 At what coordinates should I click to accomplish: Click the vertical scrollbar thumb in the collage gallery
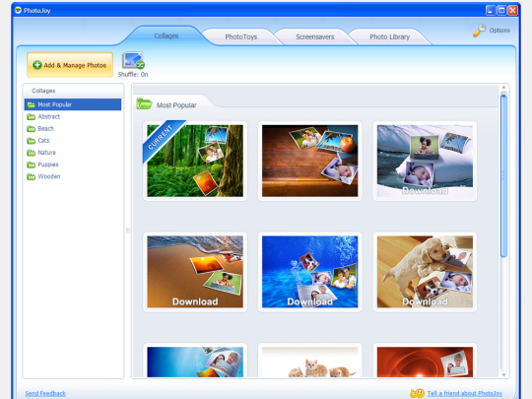(503, 175)
